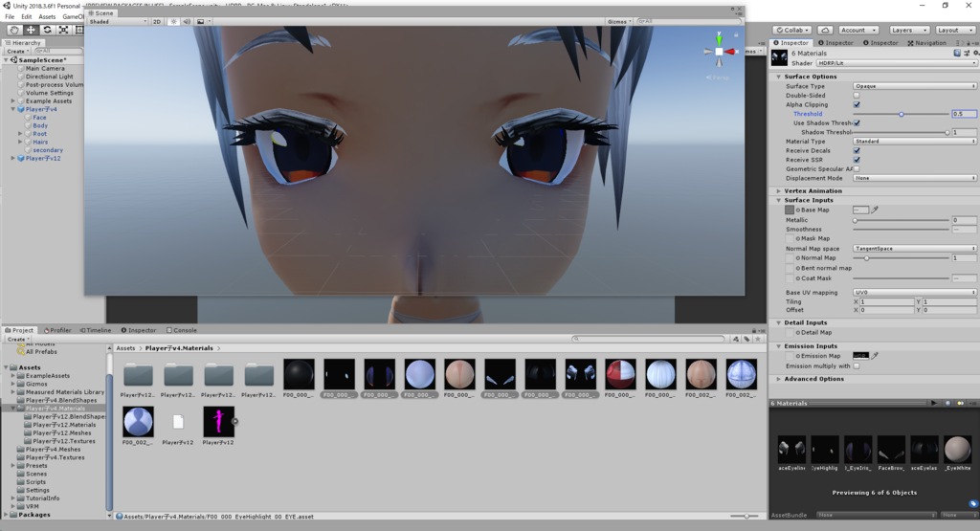Toggle Receive SSR checkbox
This screenshot has height=531, width=980.
[x=857, y=160]
